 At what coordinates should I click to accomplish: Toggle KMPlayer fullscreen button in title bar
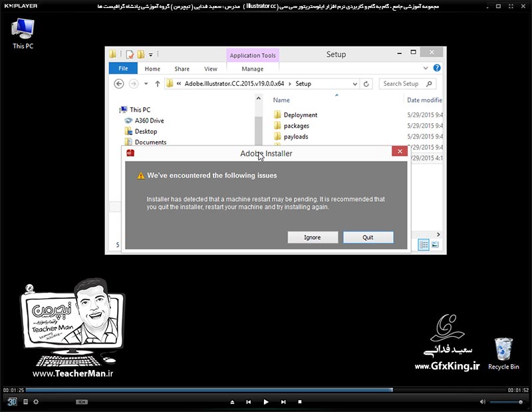[x=511, y=6]
